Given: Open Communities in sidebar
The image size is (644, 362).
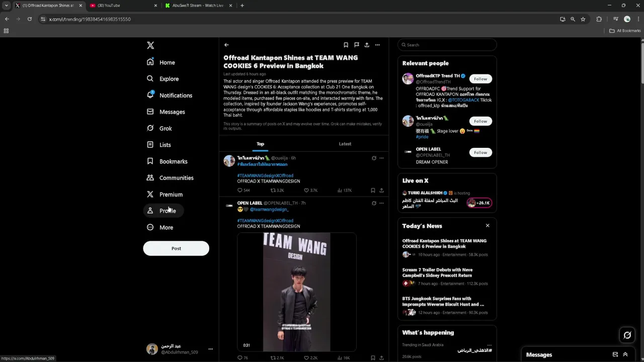Looking at the screenshot, I should click(170, 178).
